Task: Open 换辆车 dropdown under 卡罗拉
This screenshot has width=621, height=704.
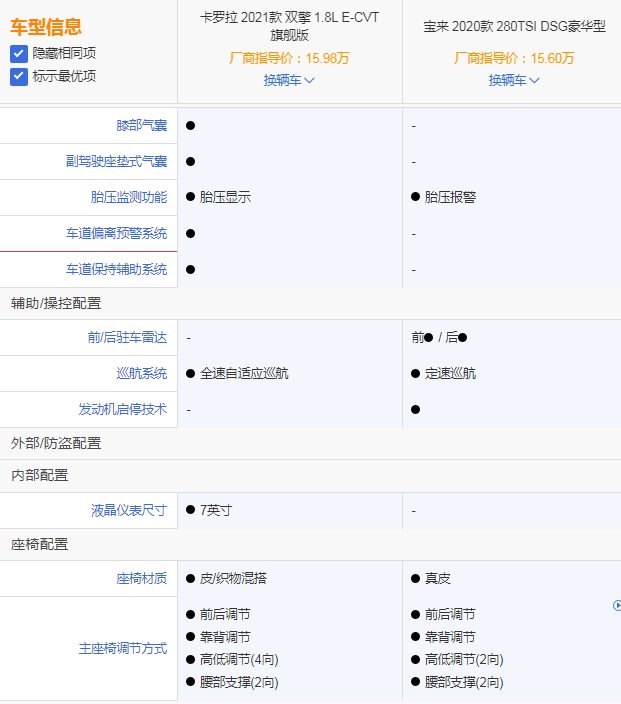Action: [289, 80]
